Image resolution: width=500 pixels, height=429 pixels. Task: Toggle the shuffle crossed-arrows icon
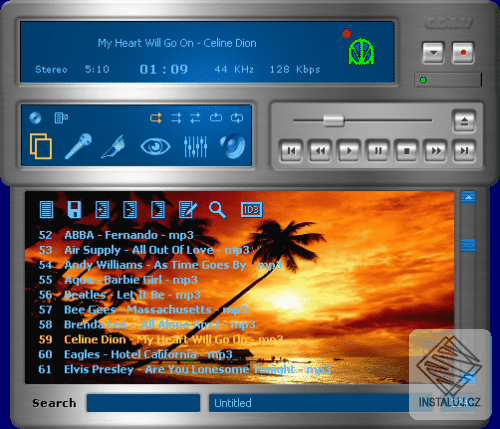[x=195, y=118]
